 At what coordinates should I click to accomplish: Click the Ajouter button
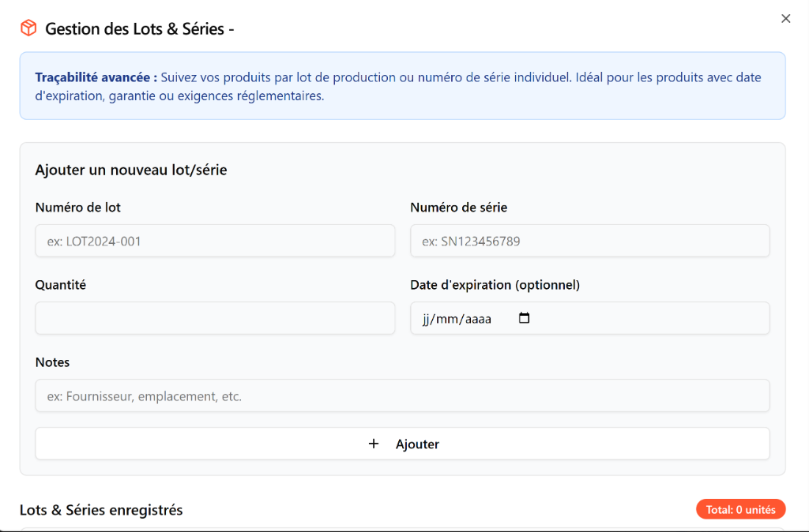(402, 444)
